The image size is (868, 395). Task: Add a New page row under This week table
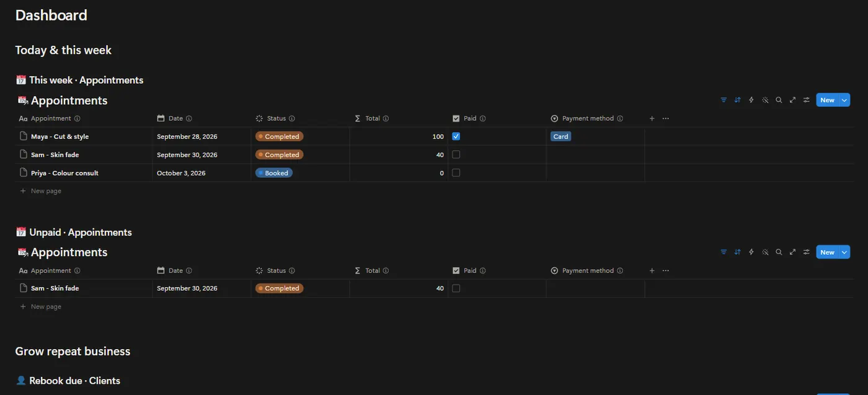41,191
